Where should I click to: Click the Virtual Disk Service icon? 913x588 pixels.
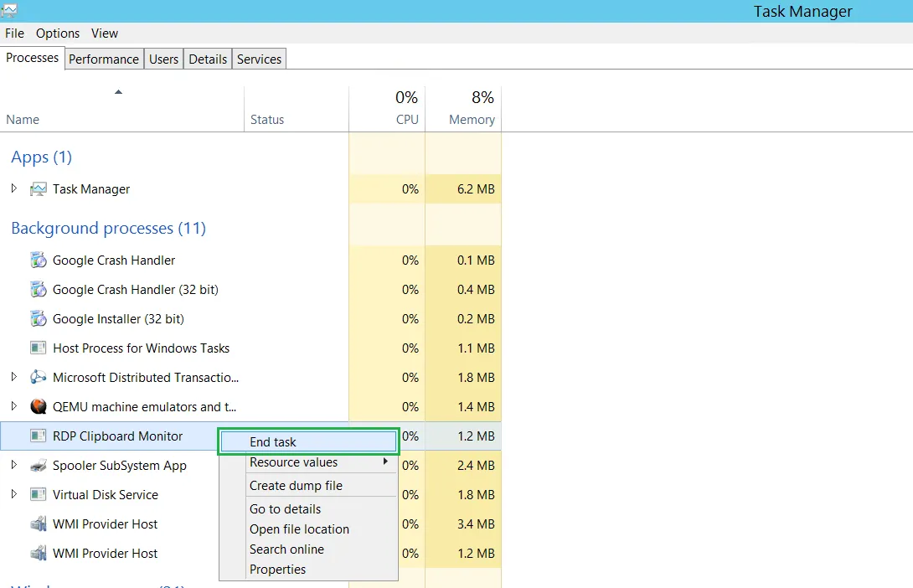click(x=39, y=495)
